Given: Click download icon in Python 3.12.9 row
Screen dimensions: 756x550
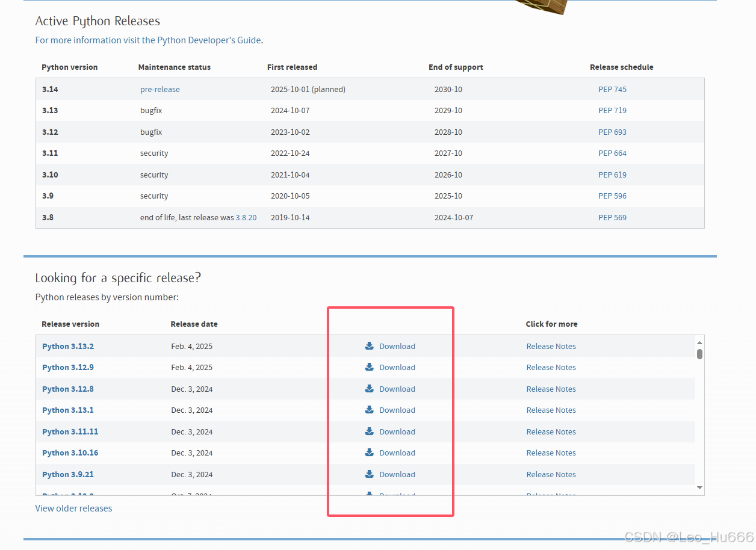Looking at the screenshot, I should 370,367.
